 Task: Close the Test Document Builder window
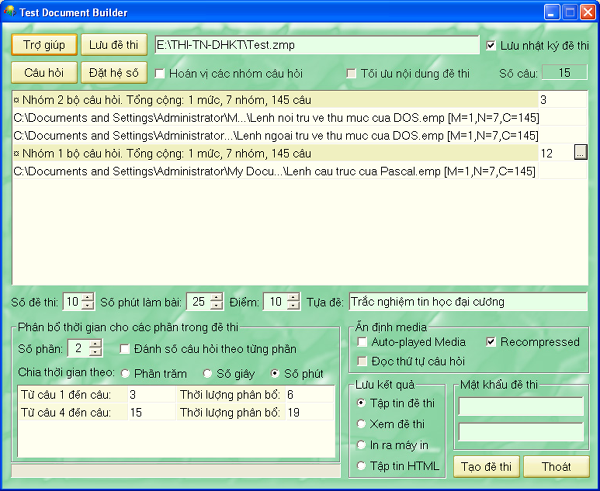(588, 12)
